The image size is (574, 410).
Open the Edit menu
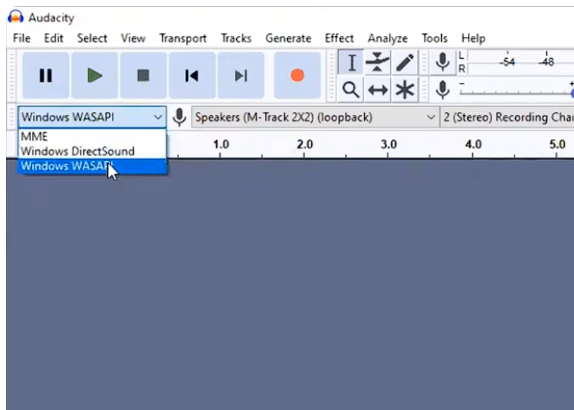coord(54,38)
